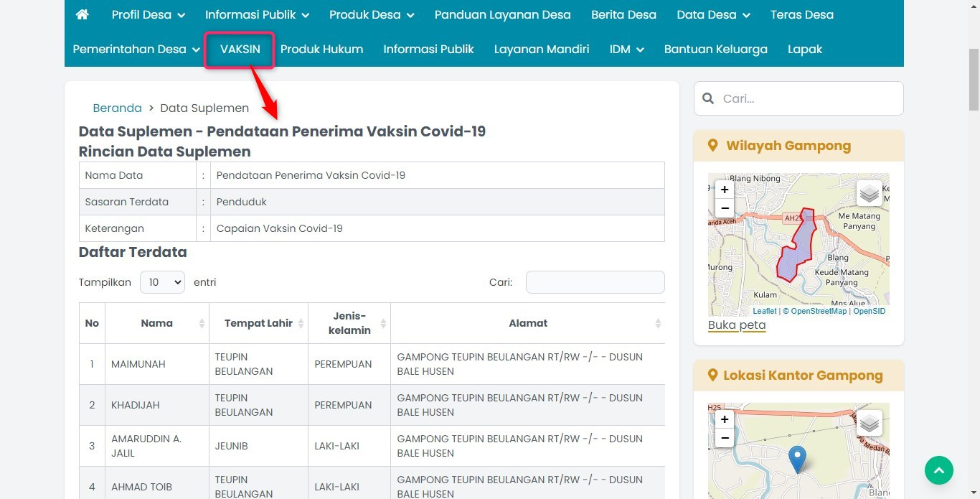
Task: Navigate to Beranda via the breadcrumb
Action: pyautogui.click(x=117, y=108)
